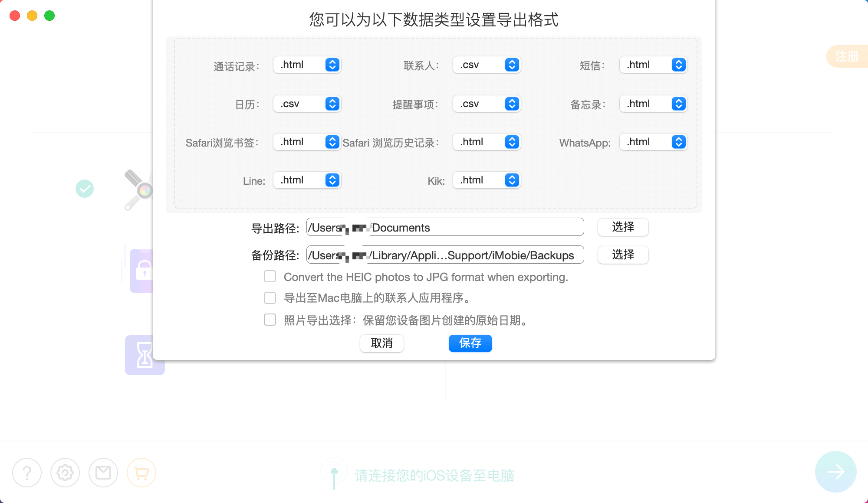The image size is (868, 503).
Task: Open settings via the gear icon
Action: point(65,473)
